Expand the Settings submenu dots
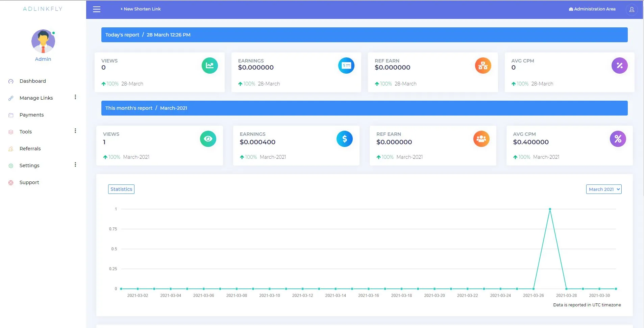Image resolution: width=644 pixels, height=328 pixels. click(x=75, y=165)
